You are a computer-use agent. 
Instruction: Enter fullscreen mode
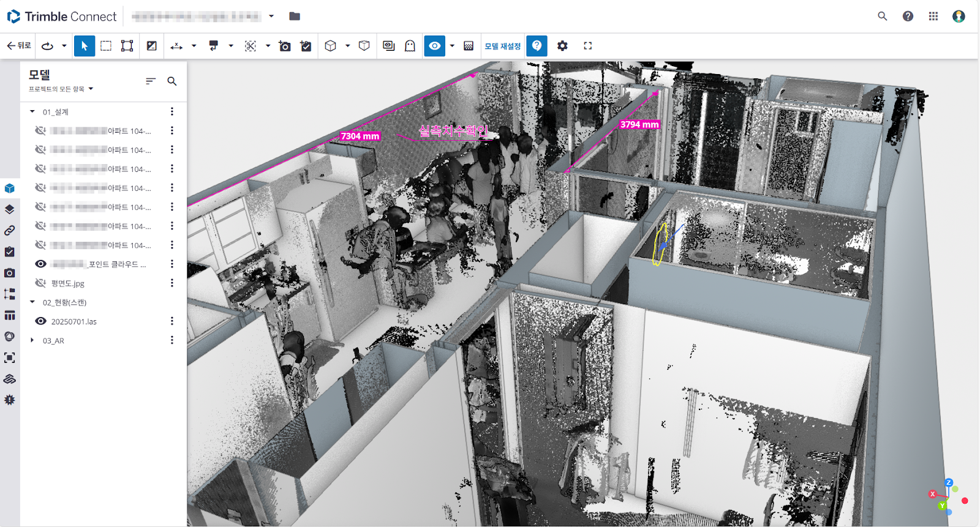pos(587,46)
